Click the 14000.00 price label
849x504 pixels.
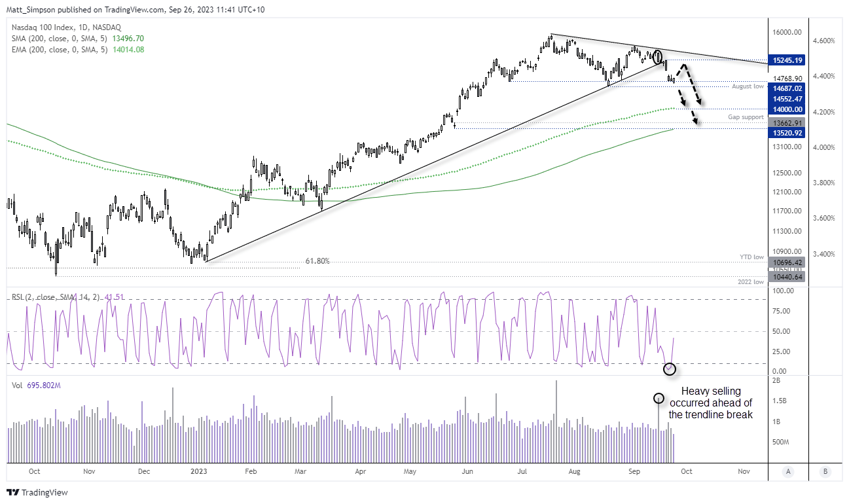[x=787, y=109]
